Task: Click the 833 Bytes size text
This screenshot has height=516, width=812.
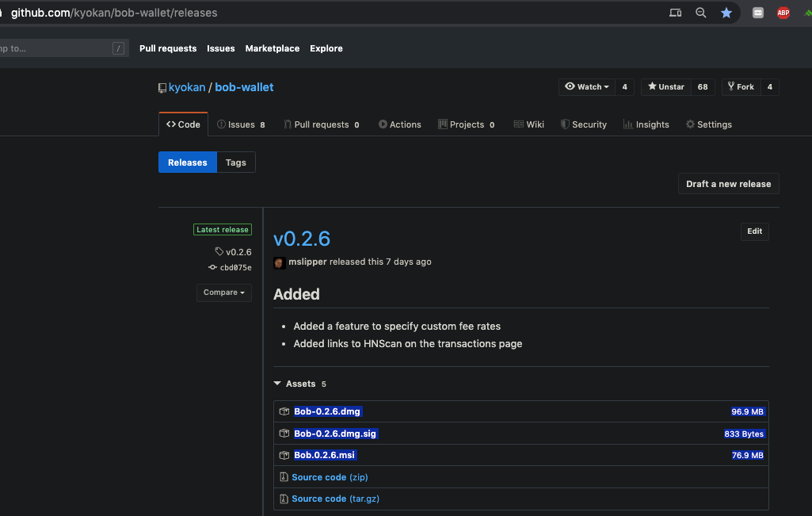Action: pos(744,434)
